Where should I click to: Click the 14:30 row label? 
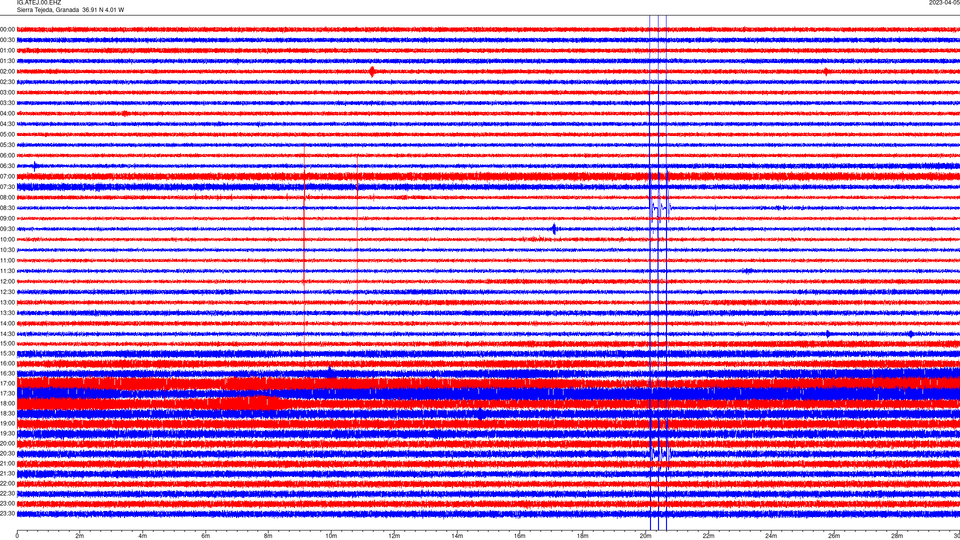7,334
